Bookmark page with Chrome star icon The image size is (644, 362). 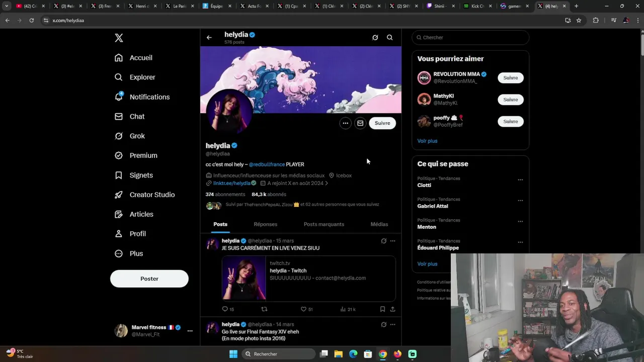579,20
